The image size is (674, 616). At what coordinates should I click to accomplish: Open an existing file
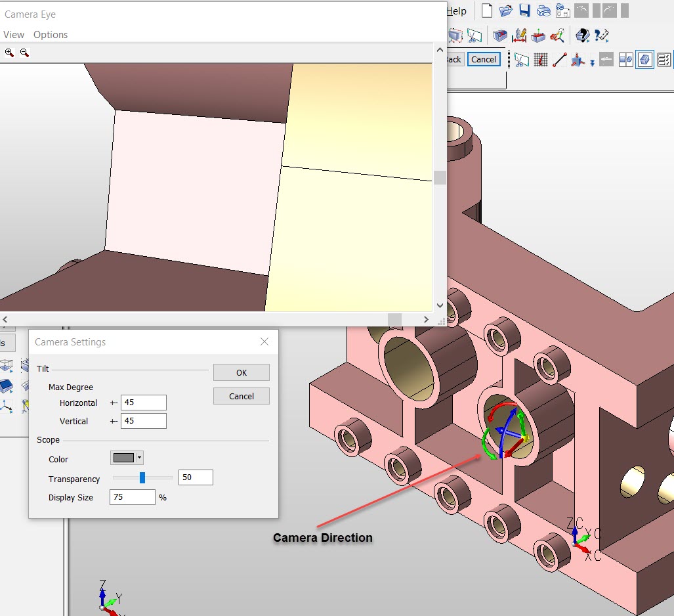507,11
